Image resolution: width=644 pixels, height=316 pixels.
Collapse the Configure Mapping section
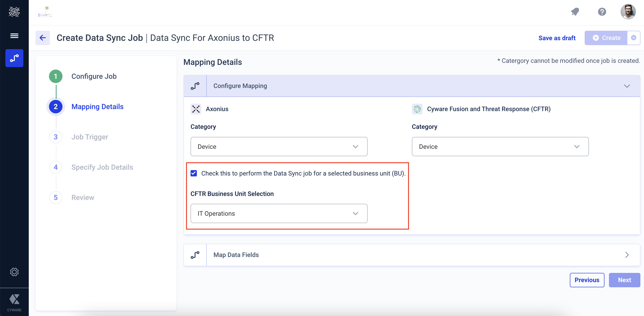(626, 86)
